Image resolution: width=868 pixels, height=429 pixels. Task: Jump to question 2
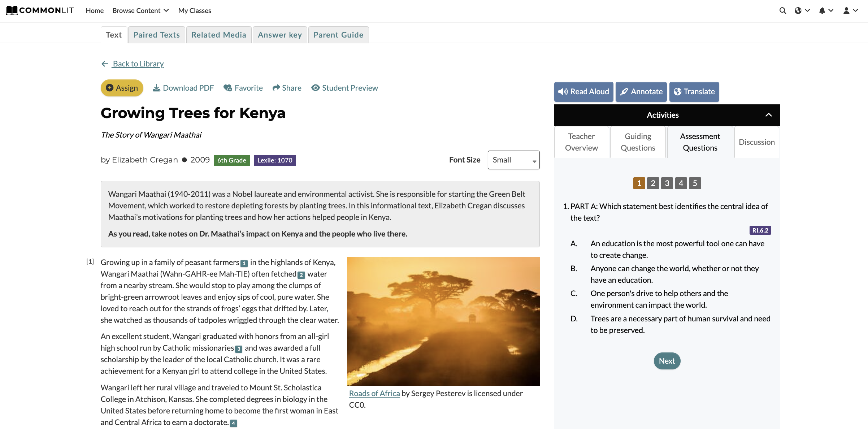[x=653, y=183]
